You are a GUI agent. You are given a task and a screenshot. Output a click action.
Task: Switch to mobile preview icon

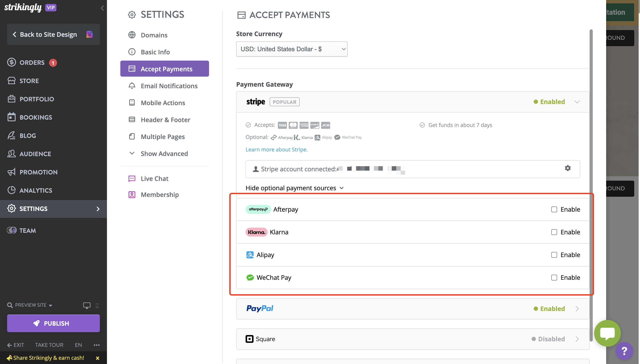(97, 305)
